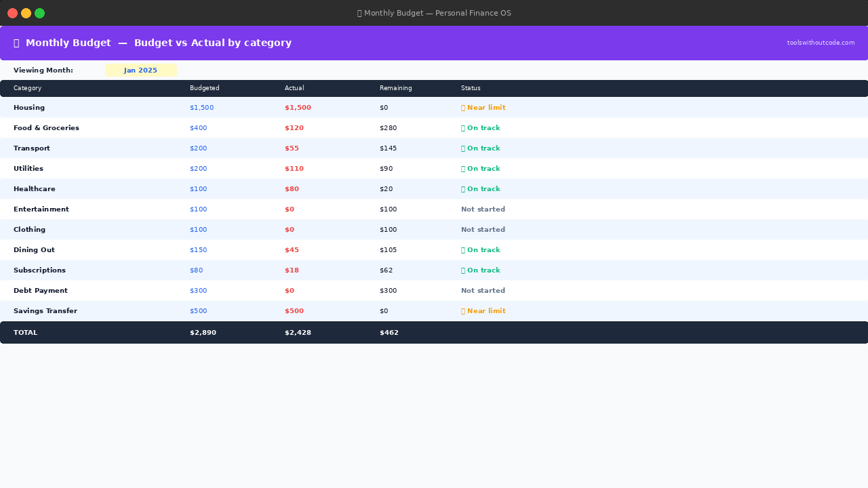Image resolution: width=868 pixels, height=488 pixels.
Task: Click the Budgeted column header
Action: [x=205, y=88]
